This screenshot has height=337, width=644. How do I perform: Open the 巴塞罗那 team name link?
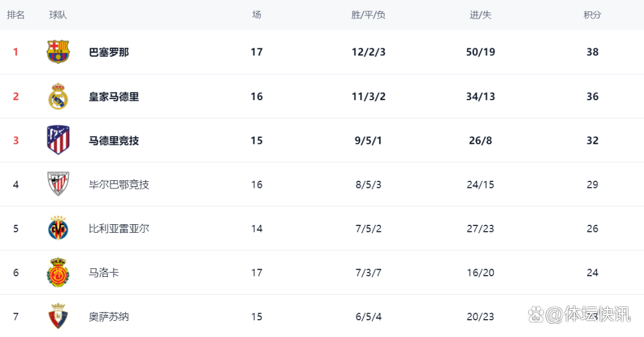click(x=109, y=52)
